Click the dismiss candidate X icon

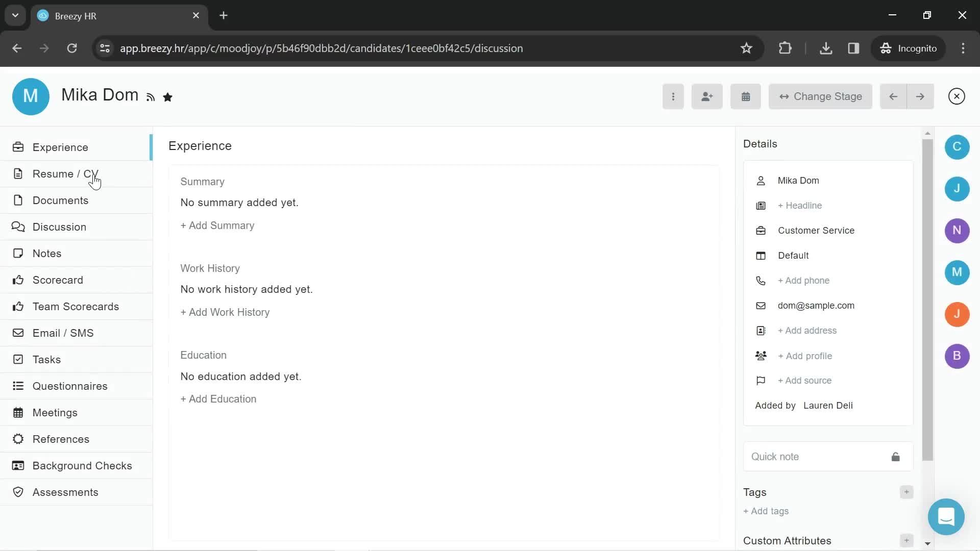click(x=957, y=96)
